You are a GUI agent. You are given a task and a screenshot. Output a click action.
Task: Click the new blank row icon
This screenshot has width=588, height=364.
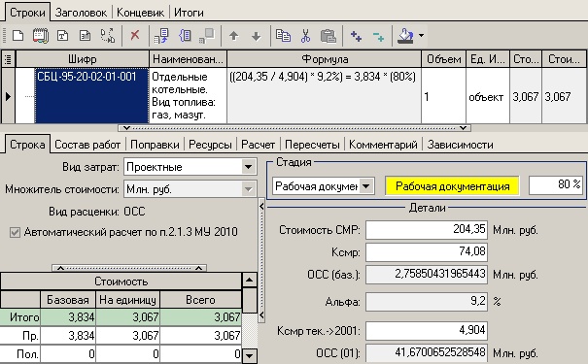(x=18, y=36)
